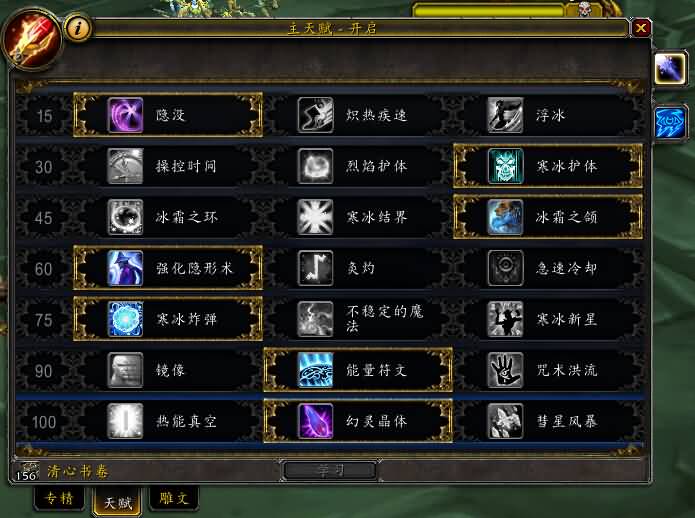
Task: Select the 幻灵晶体 crystal icon
Action: point(315,421)
